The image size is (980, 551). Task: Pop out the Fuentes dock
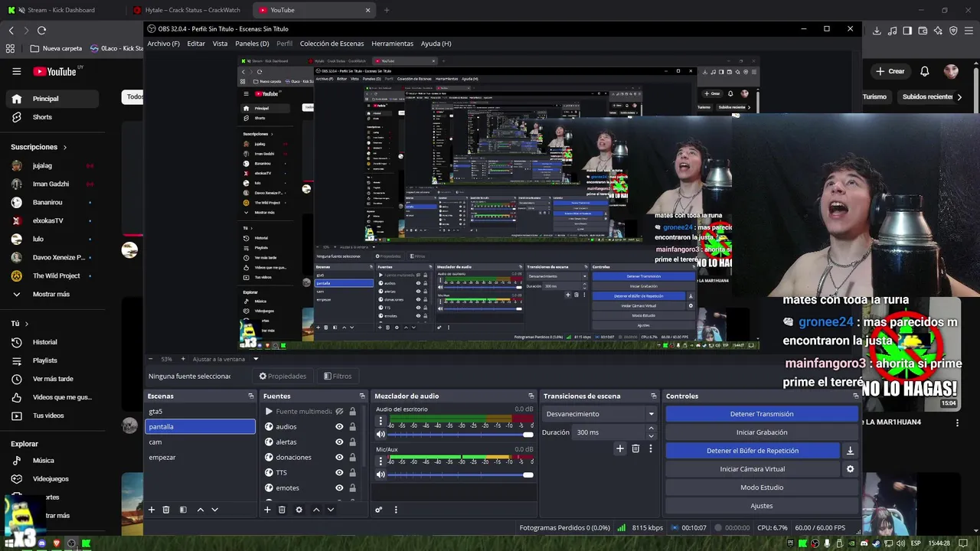tap(362, 396)
